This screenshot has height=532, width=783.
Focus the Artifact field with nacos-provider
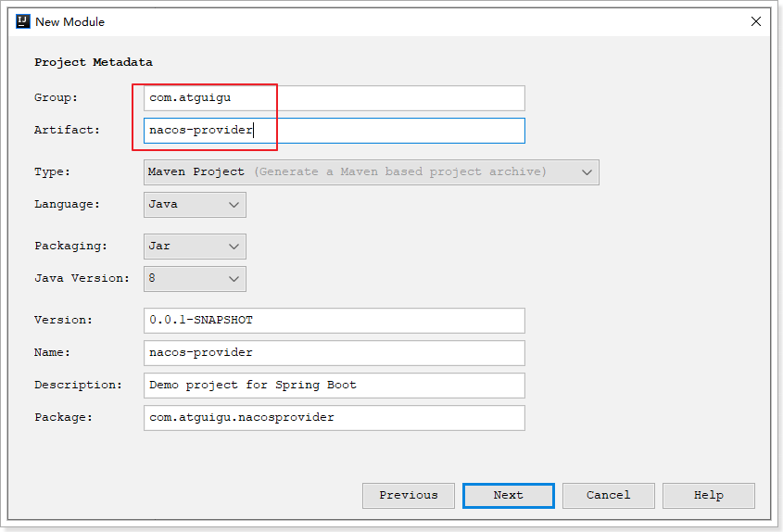pos(334,131)
